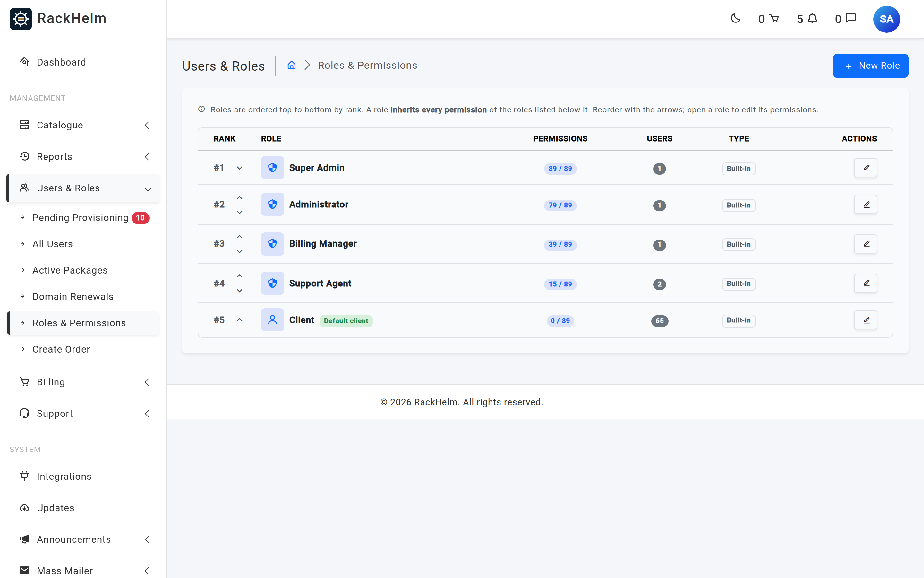
Task: Edit the Administrator role
Action: (x=865, y=205)
